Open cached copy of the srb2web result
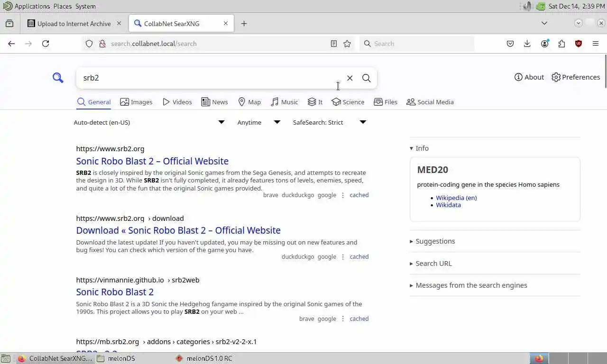This screenshot has height=364, width=607. coord(359,319)
